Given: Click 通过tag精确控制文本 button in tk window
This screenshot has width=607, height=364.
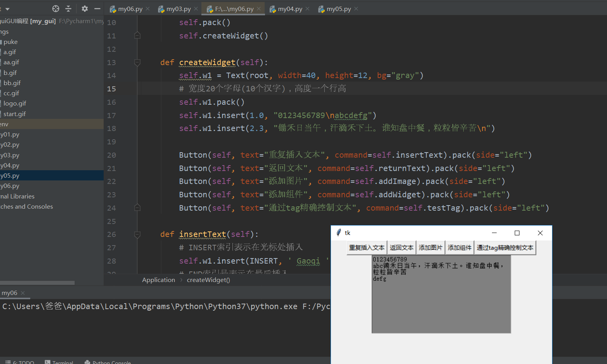Looking at the screenshot, I should click(x=505, y=248).
